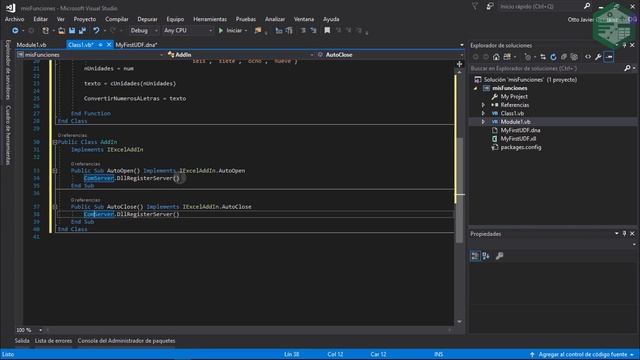
Task: Click the pending changes filter icon
Action: [527, 57]
